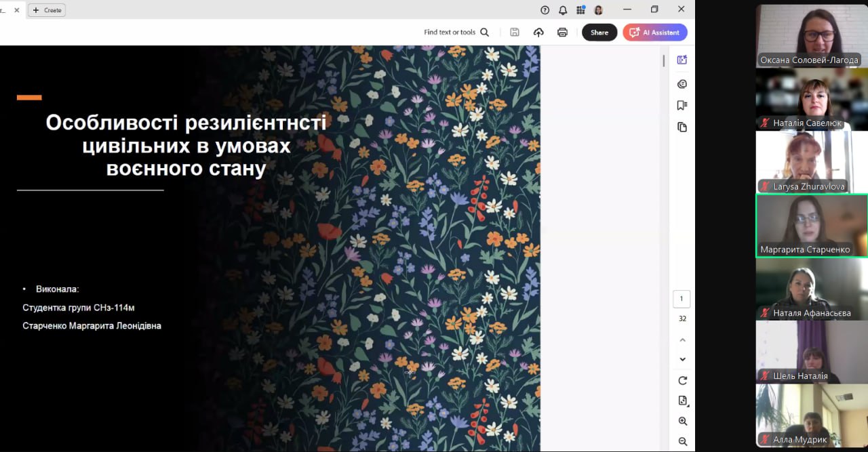Click the Share button
Screen dimensions: 868x452
click(599, 32)
